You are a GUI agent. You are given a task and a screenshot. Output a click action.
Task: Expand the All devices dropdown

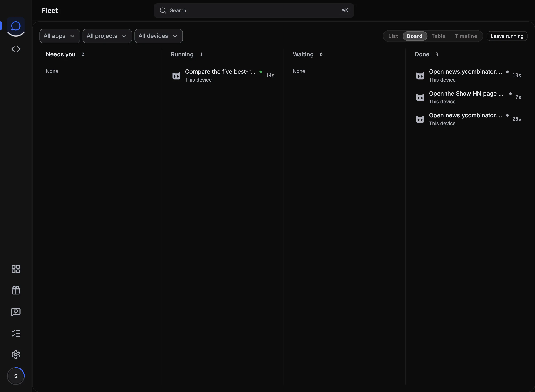point(158,36)
